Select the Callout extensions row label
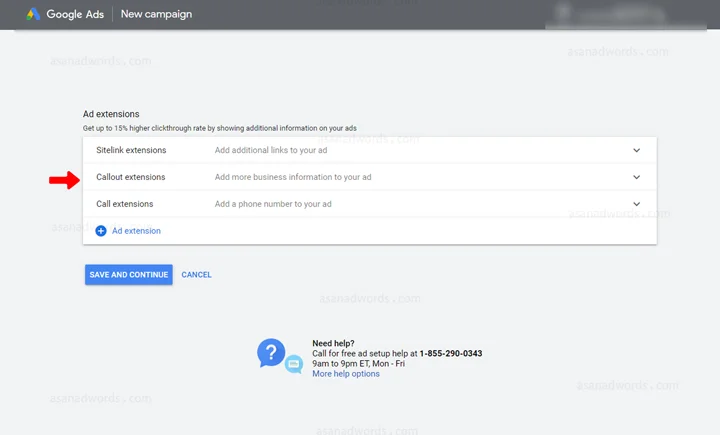This screenshot has height=435, width=720. click(x=130, y=177)
